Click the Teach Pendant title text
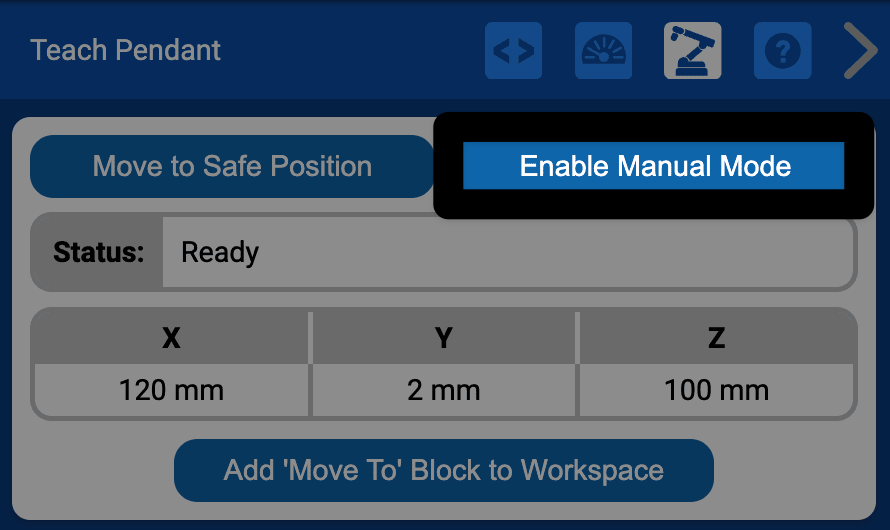 [x=126, y=50]
